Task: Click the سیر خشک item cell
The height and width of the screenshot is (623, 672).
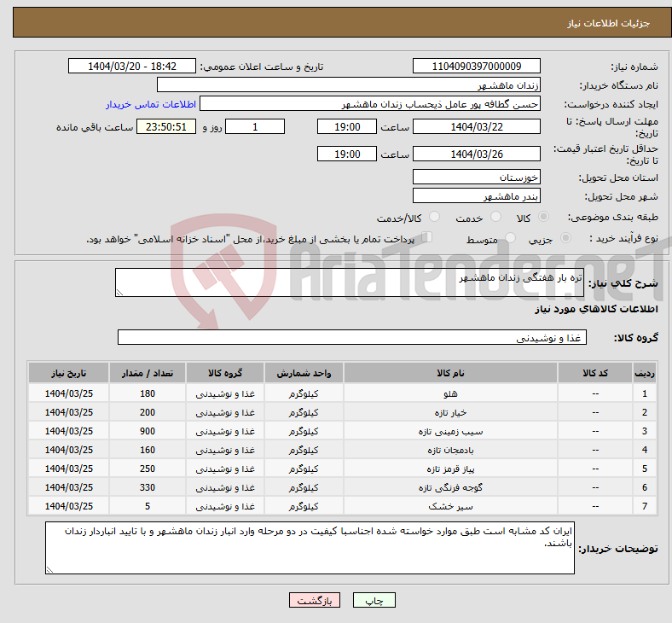Action: 450,507
